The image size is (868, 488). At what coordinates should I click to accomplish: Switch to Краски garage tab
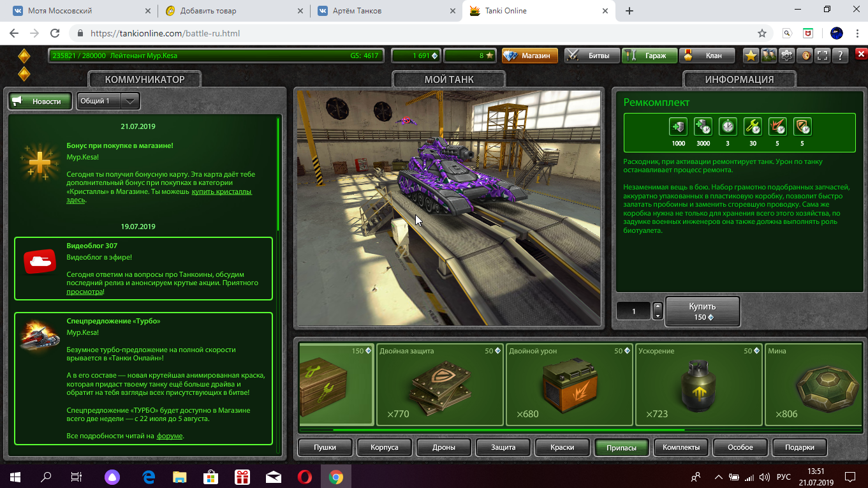click(x=563, y=447)
